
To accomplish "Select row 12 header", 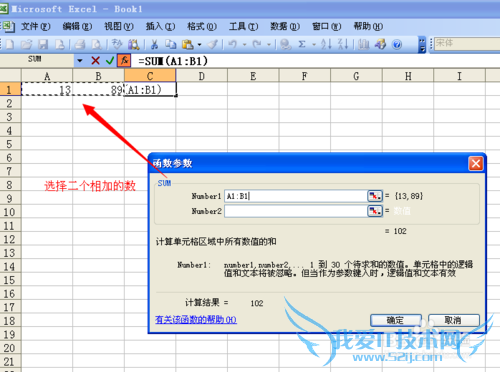I will pos(10,239).
